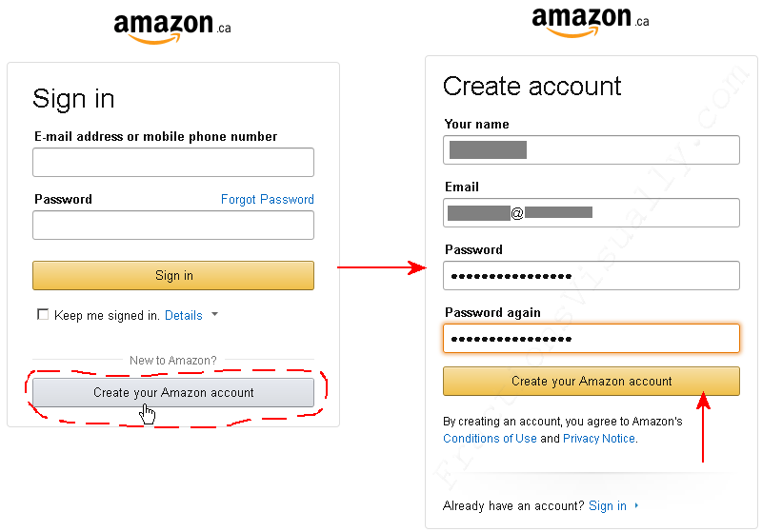Click the Amazon.ca logo above Create account

(591, 22)
